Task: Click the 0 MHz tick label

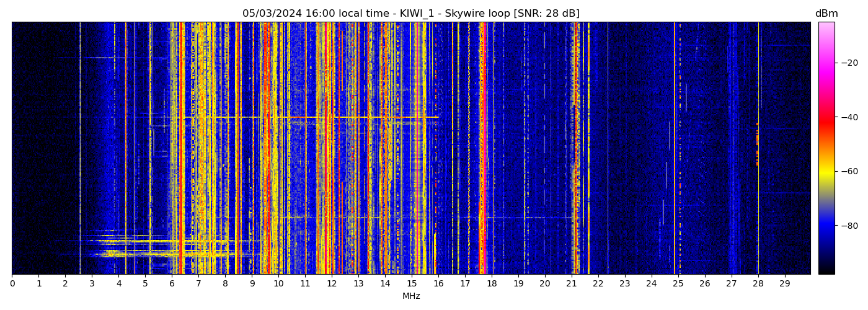Action: click(12, 283)
